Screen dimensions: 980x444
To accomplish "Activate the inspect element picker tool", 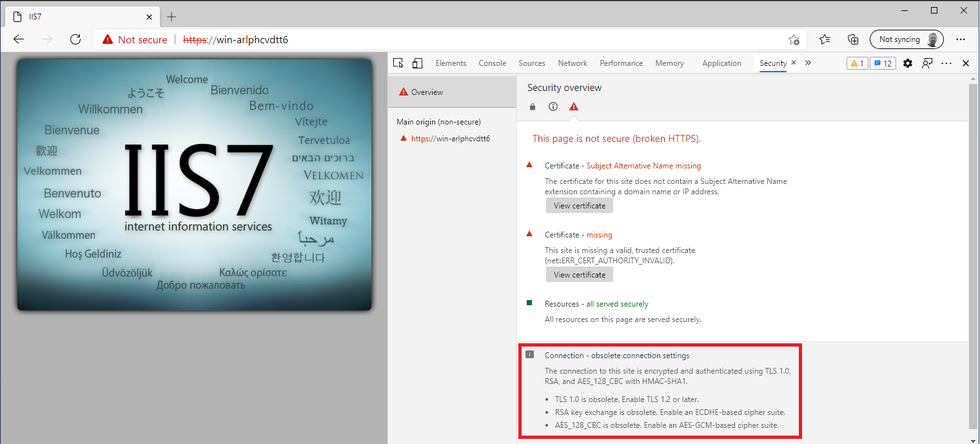I will click(x=398, y=63).
